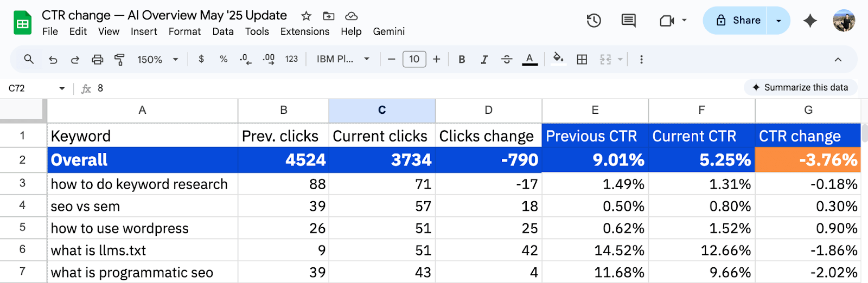Click the font size input field
This screenshot has height=283, width=868.
[414, 59]
